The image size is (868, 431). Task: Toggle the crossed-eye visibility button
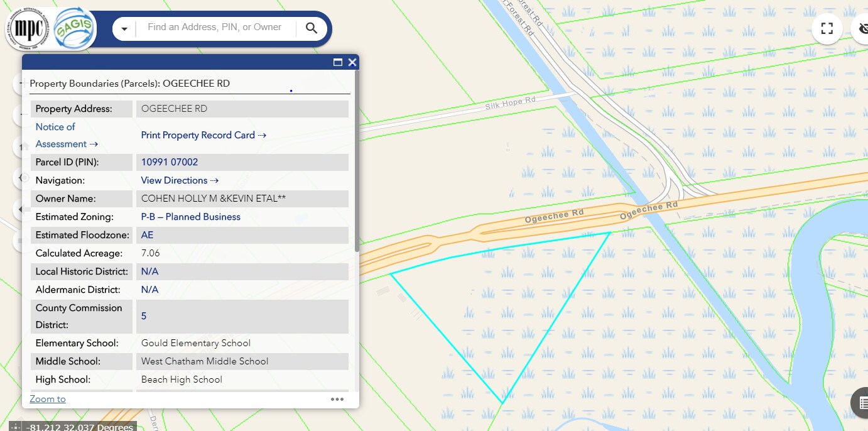pyautogui.click(x=863, y=28)
